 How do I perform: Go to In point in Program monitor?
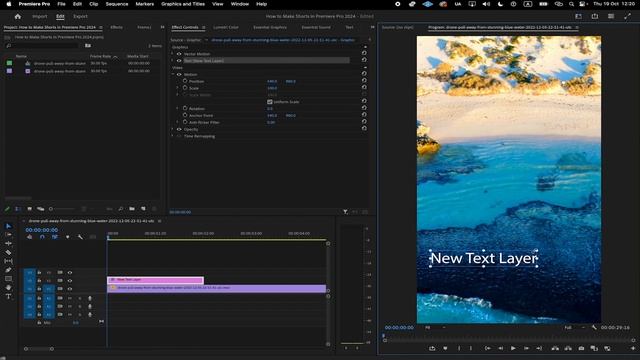point(487,348)
